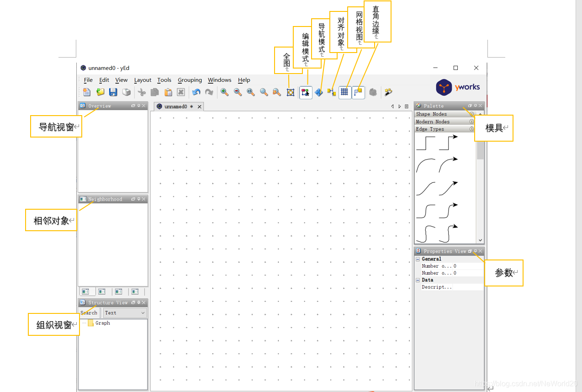Viewport: 582px width, 392px height.
Task: Select the S-curve edge without arrow
Action: [x=425, y=188]
